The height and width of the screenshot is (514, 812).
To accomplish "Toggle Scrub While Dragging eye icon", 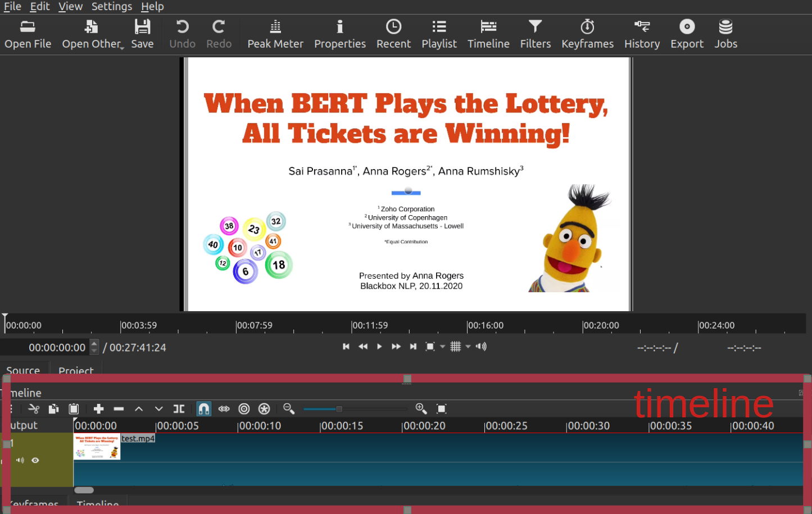I will point(224,409).
